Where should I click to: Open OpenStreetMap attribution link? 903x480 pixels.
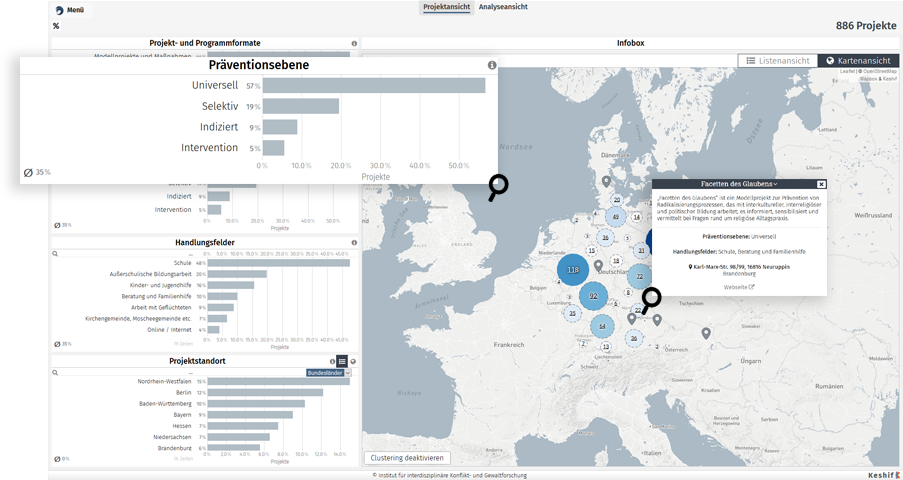[878, 71]
